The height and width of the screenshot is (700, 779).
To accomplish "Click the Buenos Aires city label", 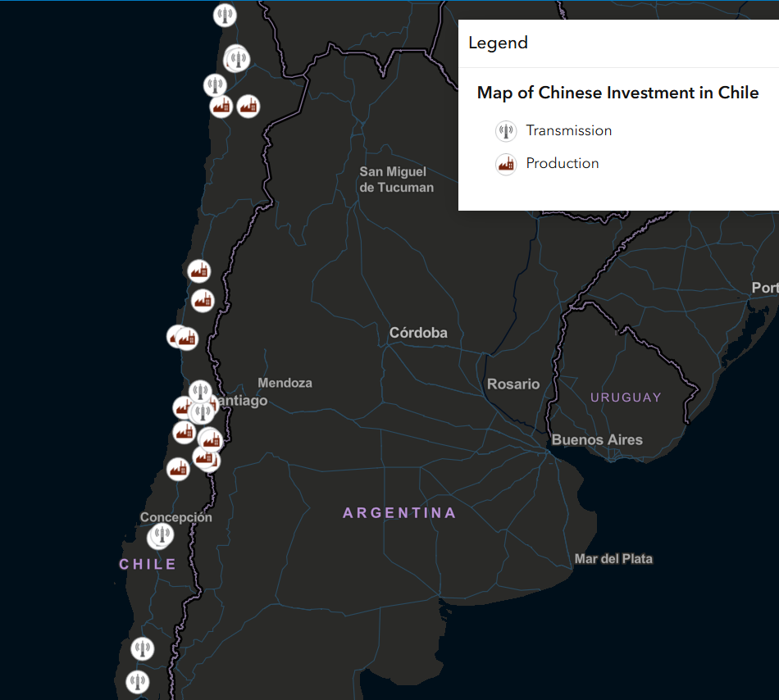I will coord(597,440).
